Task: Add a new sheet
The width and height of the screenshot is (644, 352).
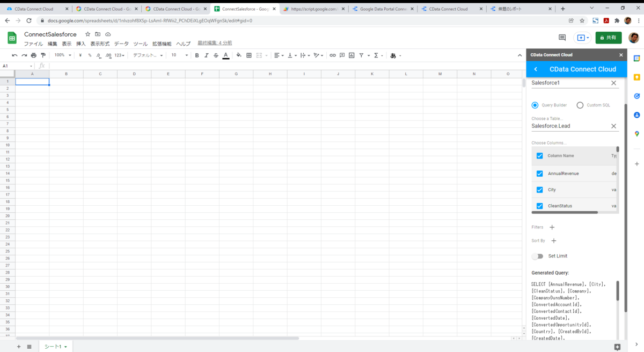Action: 19,347
